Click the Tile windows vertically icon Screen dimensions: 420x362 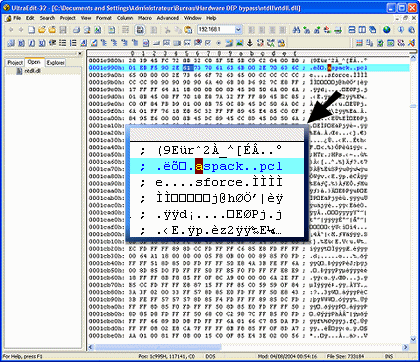(x=362, y=30)
